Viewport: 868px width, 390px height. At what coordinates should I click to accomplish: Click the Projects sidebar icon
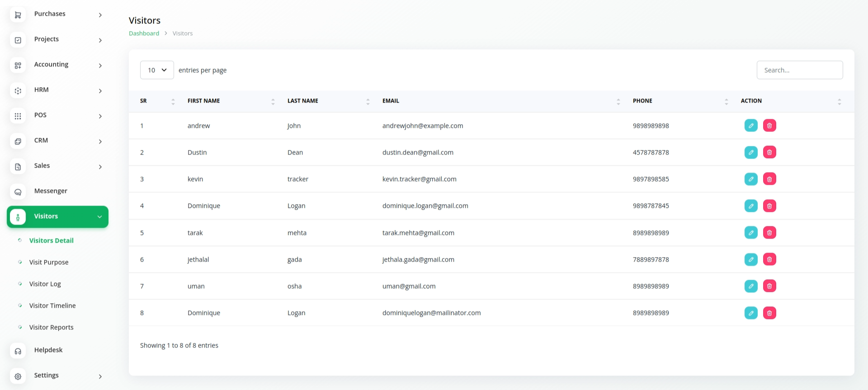[x=18, y=40]
